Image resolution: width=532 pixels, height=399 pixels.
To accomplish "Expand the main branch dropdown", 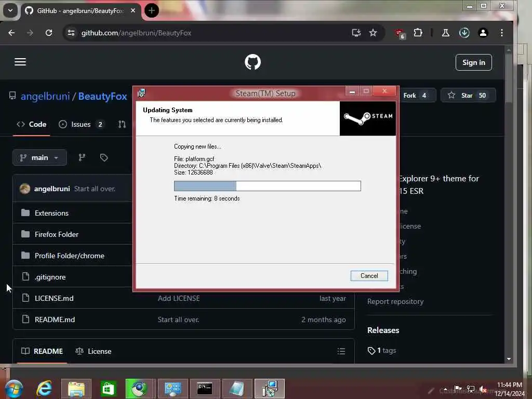I will coord(39,157).
